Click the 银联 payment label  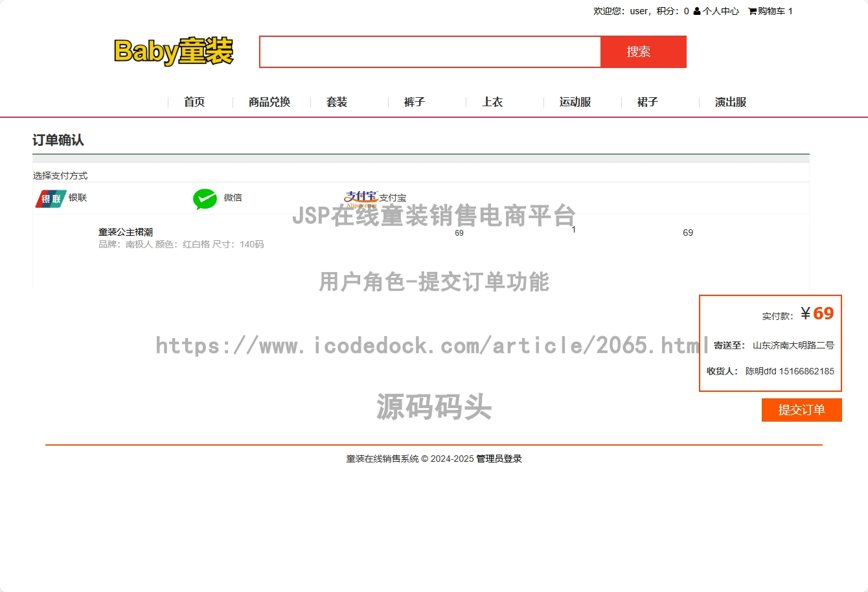[78, 198]
